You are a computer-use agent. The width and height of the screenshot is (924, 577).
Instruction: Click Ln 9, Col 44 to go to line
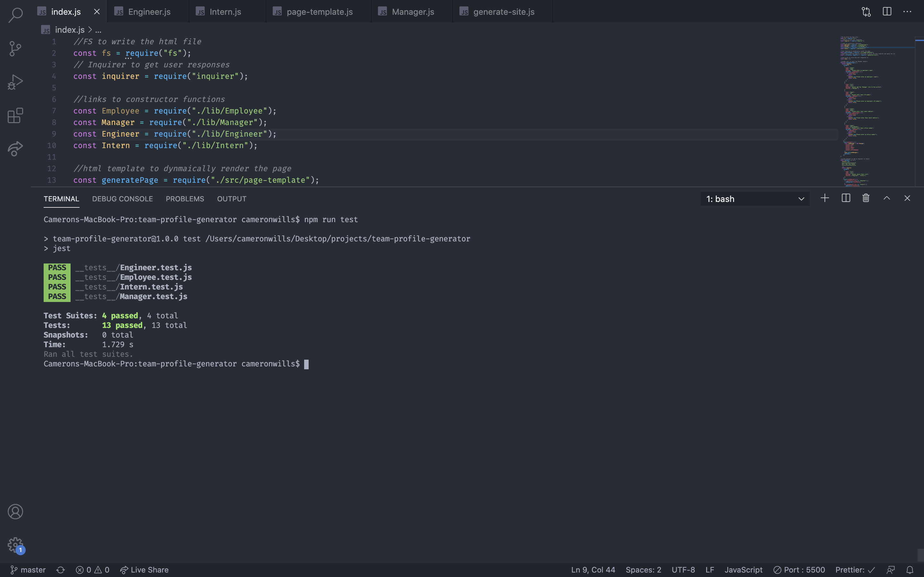click(593, 570)
